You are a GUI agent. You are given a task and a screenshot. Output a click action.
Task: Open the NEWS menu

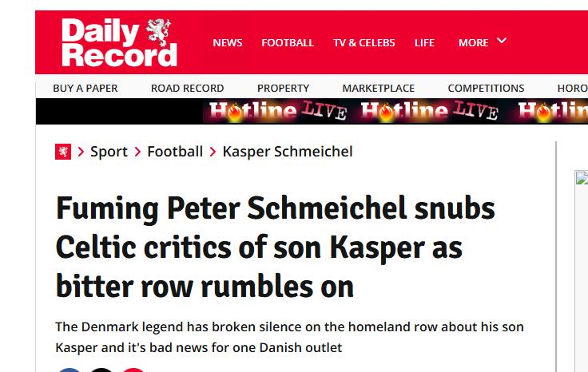coord(228,42)
